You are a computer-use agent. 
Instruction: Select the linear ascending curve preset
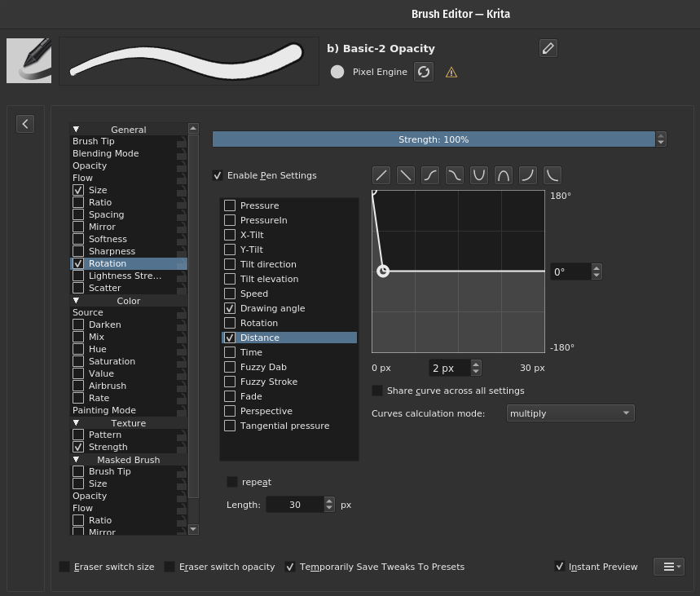(381, 175)
